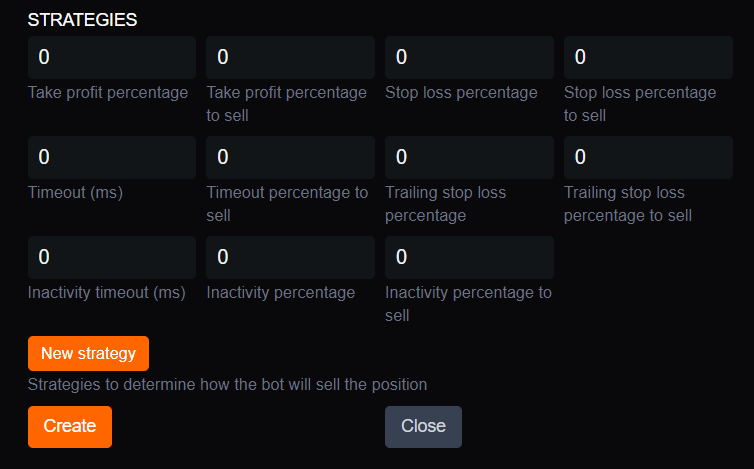Click the Trailing stop loss percentage field

[x=469, y=158]
